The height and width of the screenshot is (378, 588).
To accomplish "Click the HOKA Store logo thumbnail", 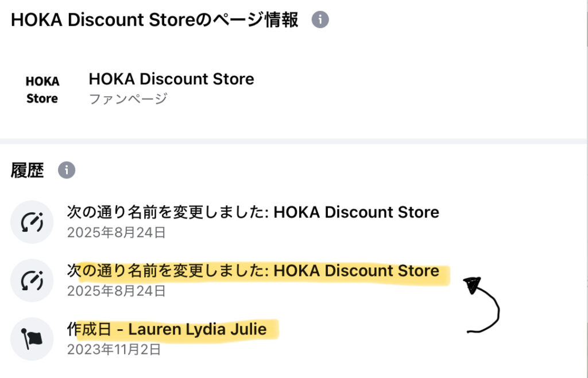I will pos(42,90).
